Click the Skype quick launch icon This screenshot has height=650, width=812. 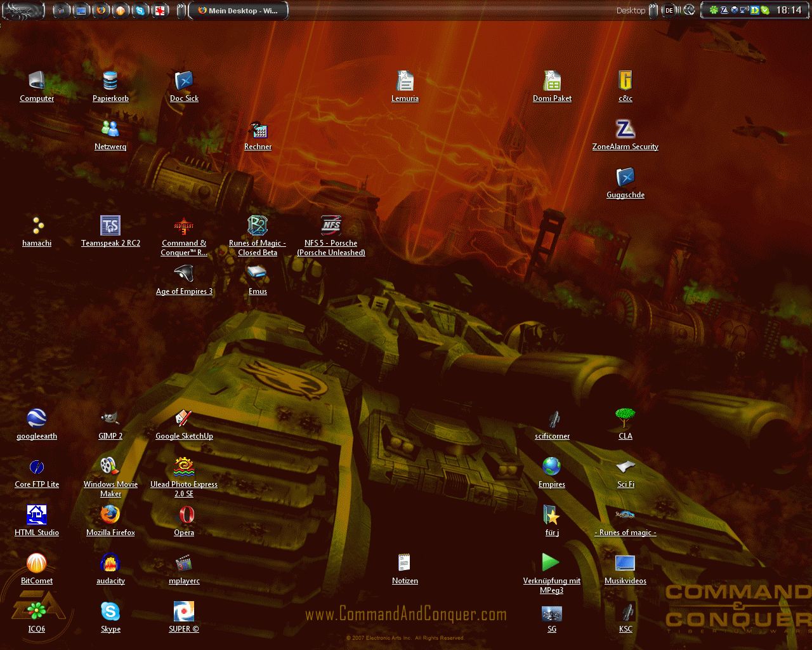pos(140,10)
